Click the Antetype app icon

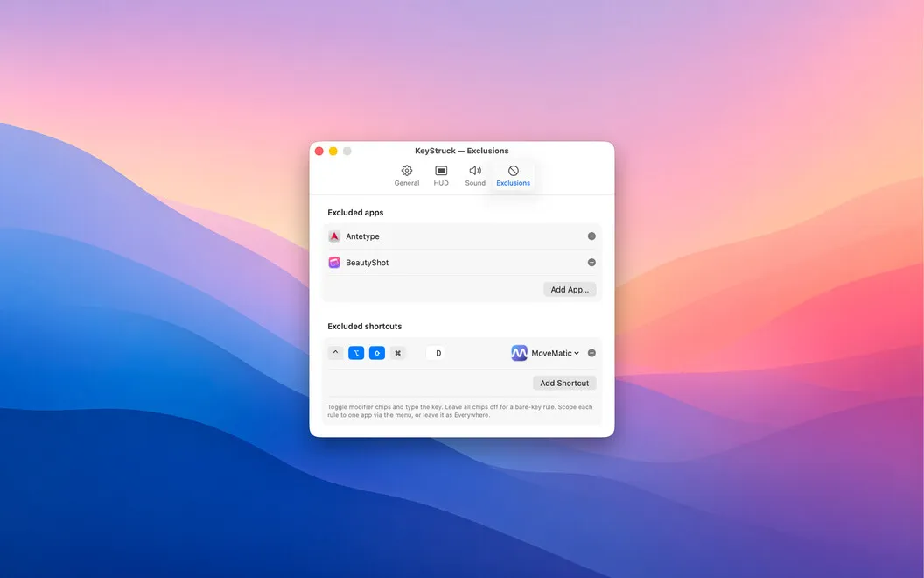334,236
